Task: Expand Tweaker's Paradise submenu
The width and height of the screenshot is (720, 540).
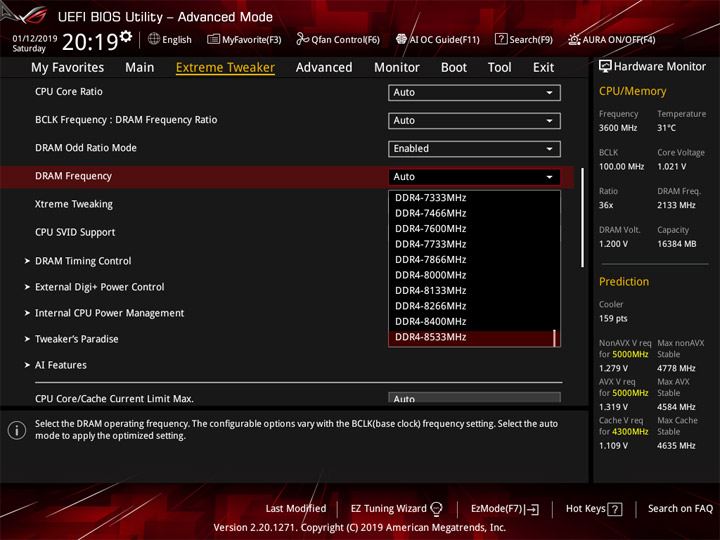Action: 77,339
